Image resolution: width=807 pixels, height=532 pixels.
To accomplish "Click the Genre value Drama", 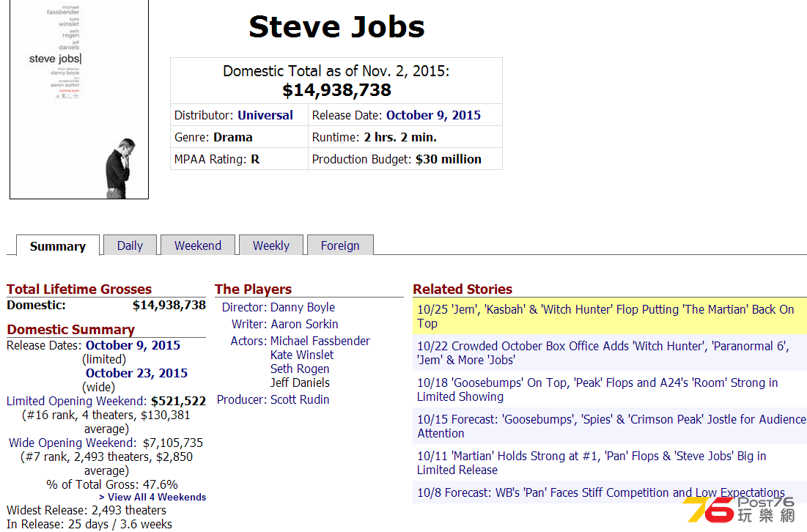I will click(232, 137).
